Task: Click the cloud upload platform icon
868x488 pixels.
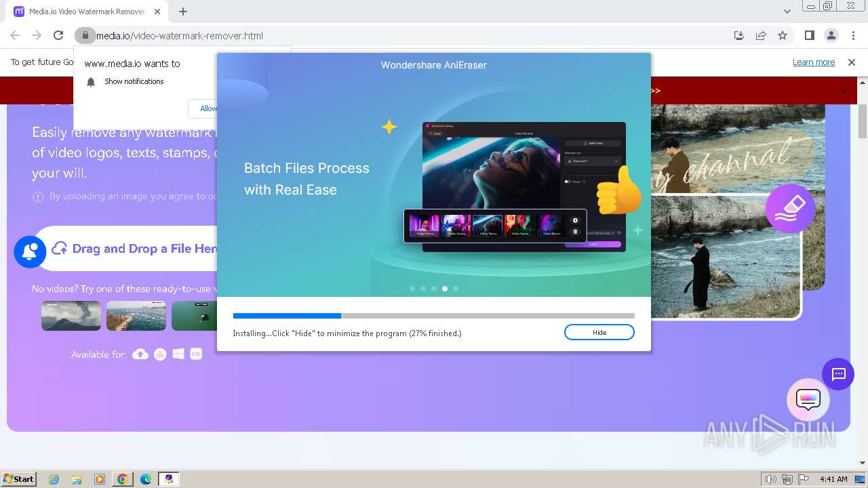Action: 140,354
